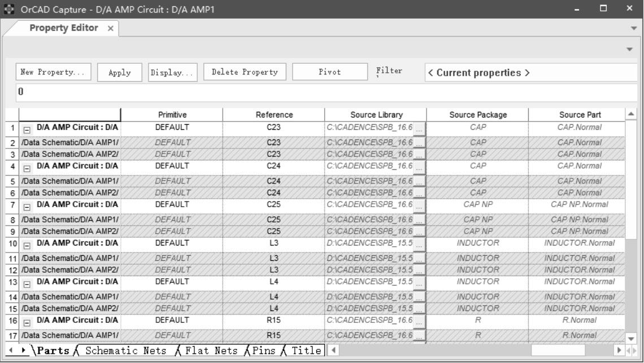Switch to the Parts tab
This screenshot has width=644, height=363.
pyautogui.click(x=53, y=351)
